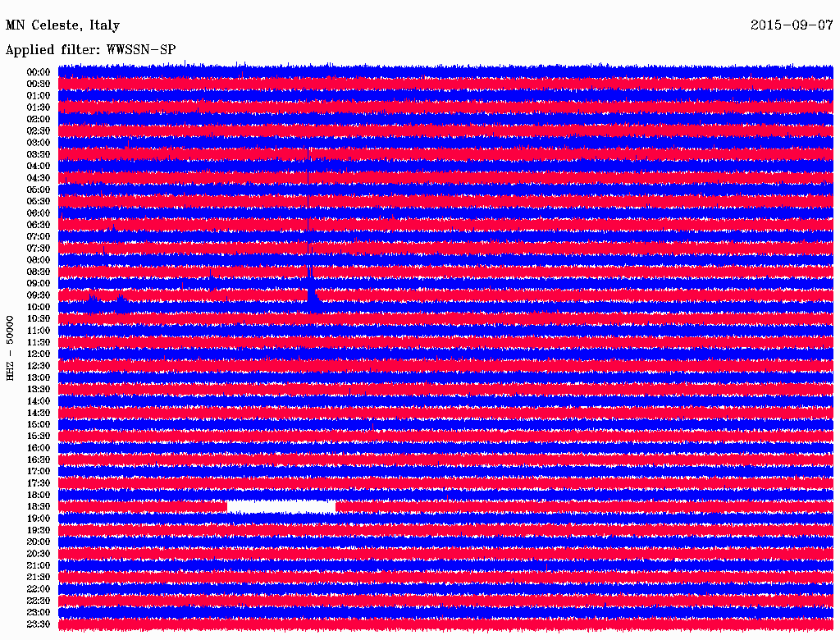Click the 15:00 time label
The width and height of the screenshot is (840, 640).
coord(39,424)
